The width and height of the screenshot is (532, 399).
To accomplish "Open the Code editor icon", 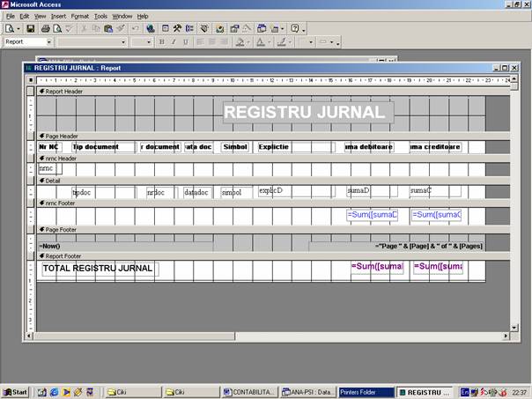I will click(220, 29).
